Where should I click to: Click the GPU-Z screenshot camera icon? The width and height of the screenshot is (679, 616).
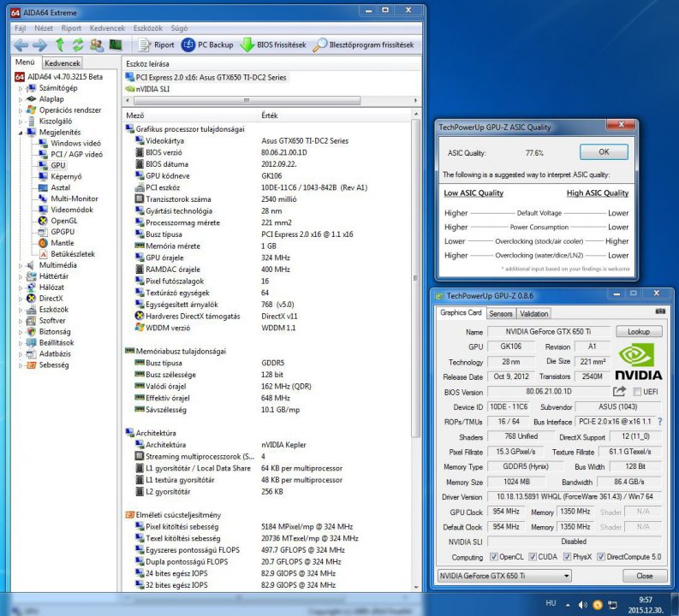click(x=660, y=312)
